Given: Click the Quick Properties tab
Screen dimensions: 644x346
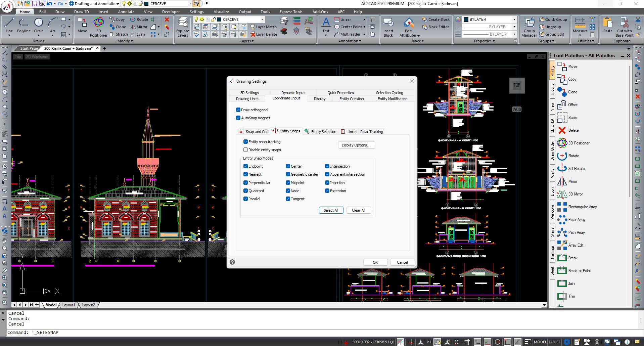Looking at the screenshot, I should (340, 93).
